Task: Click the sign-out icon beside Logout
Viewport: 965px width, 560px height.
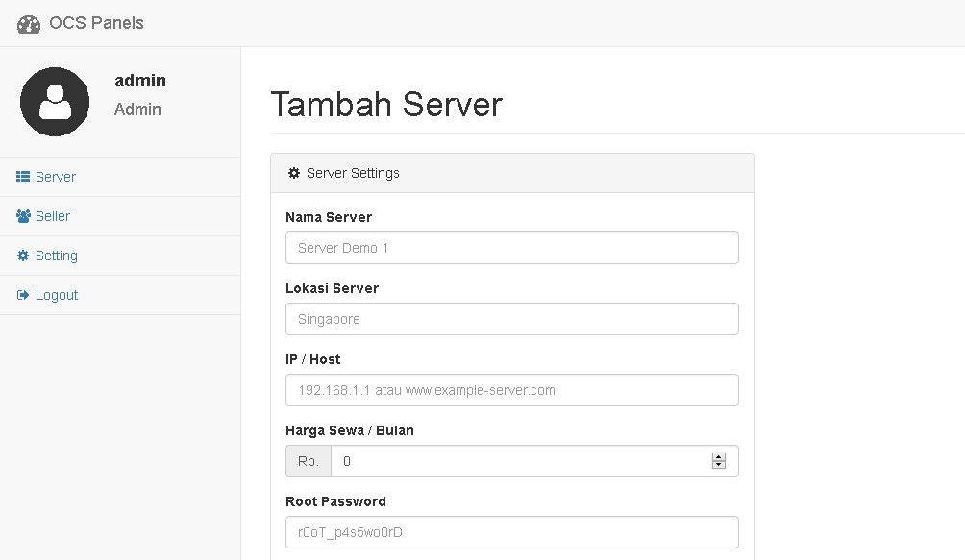Action: pos(22,294)
